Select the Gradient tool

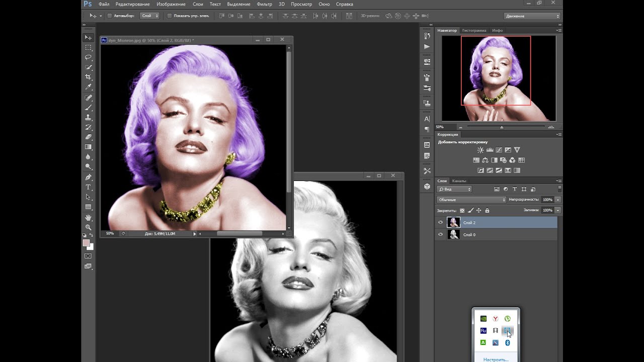(89, 147)
